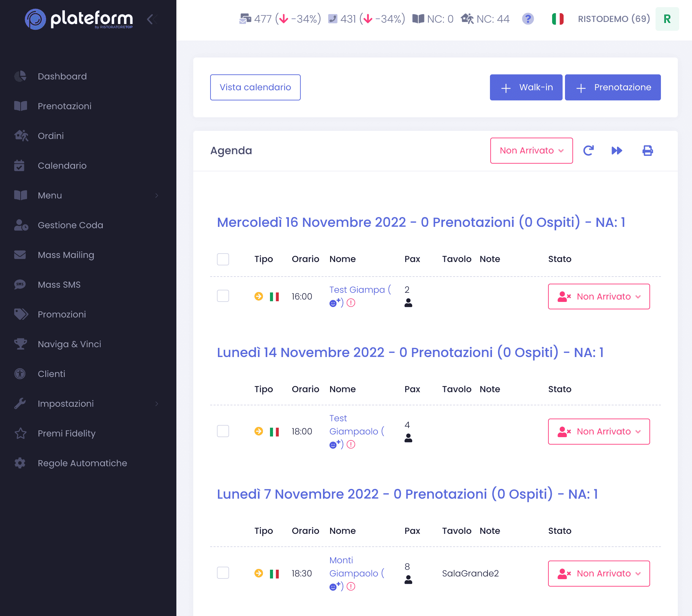Click the Italian flag in 16:00 row
Viewport: 692px width, 616px height.
click(x=274, y=297)
